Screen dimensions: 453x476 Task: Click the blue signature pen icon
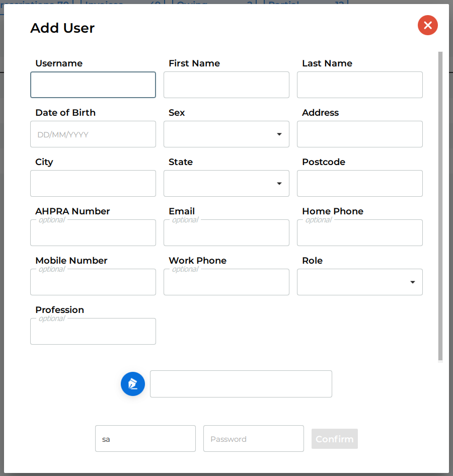[133, 384]
